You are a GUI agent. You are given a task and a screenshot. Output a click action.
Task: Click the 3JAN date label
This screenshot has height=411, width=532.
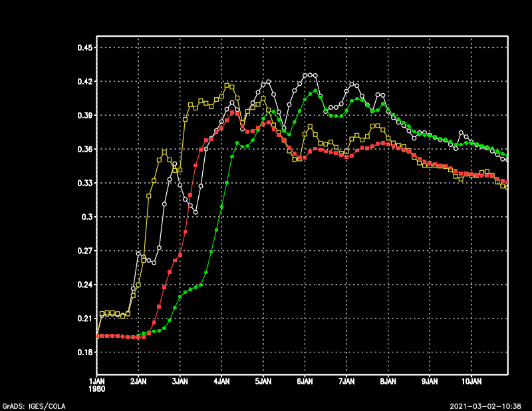coord(180,382)
